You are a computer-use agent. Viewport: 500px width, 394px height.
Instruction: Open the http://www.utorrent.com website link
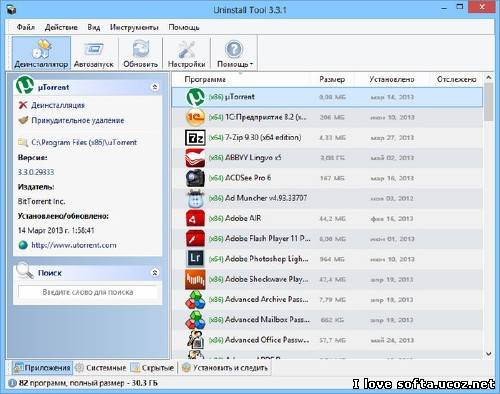pyautogui.click(x=74, y=245)
